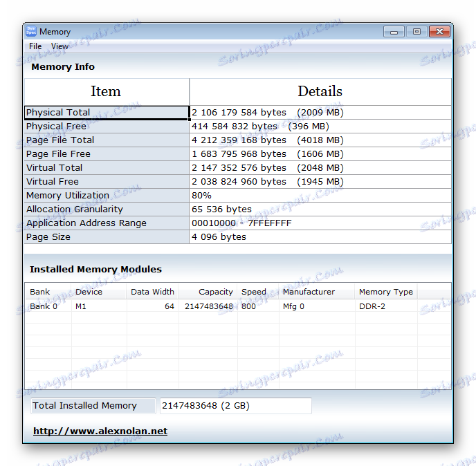This screenshot has width=476, height=466.
Task: Click the Memory Info heading
Action: (x=63, y=67)
